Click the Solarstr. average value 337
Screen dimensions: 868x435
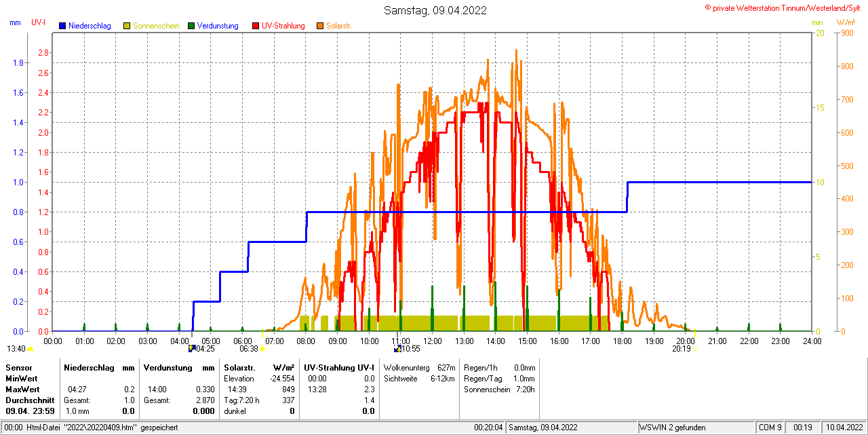tap(288, 400)
